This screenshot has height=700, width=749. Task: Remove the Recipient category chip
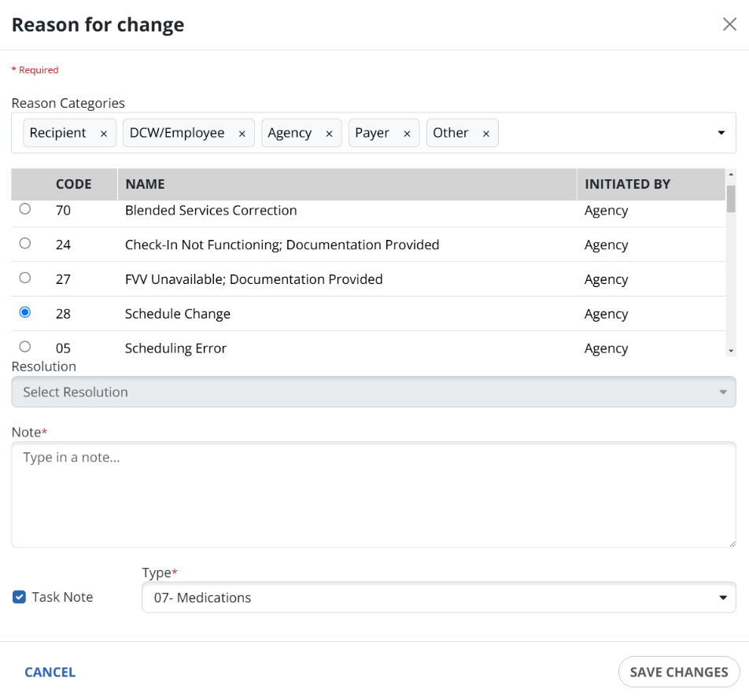click(x=103, y=134)
